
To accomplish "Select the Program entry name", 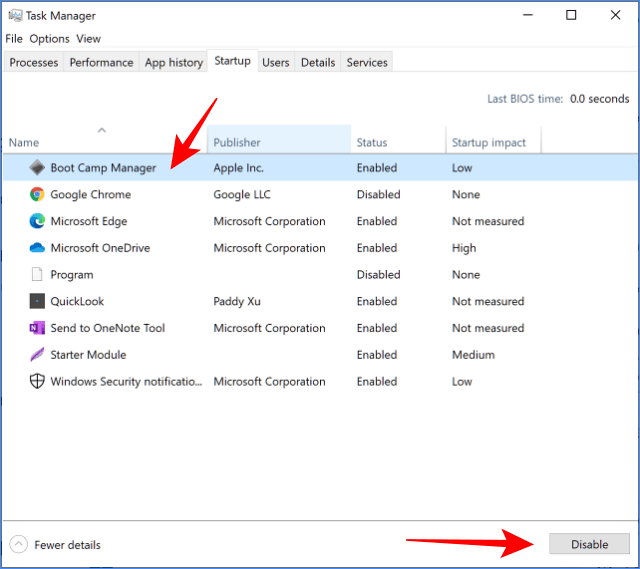I will [72, 275].
